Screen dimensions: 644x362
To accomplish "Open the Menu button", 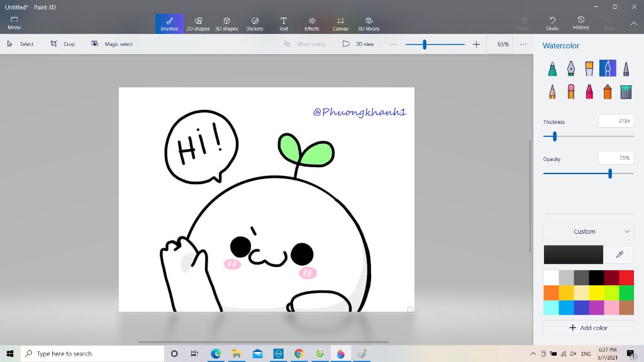I will 14,23.
